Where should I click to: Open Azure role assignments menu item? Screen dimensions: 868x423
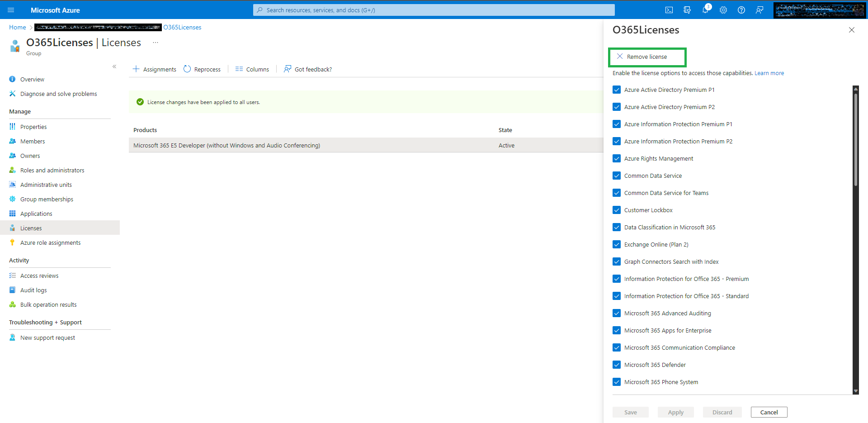click(60, 242)
